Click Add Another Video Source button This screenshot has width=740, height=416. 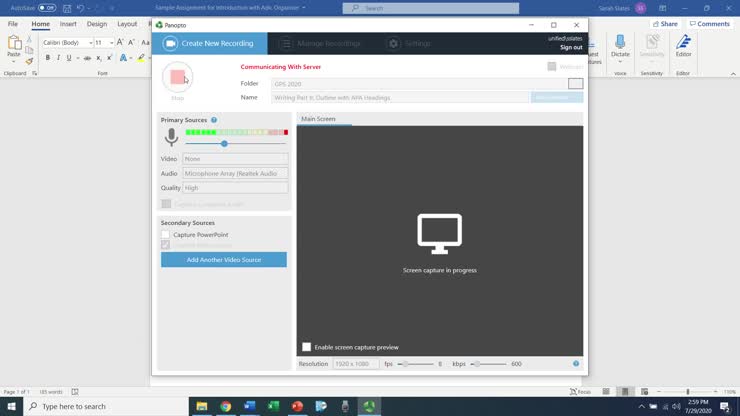coord(223,260)
